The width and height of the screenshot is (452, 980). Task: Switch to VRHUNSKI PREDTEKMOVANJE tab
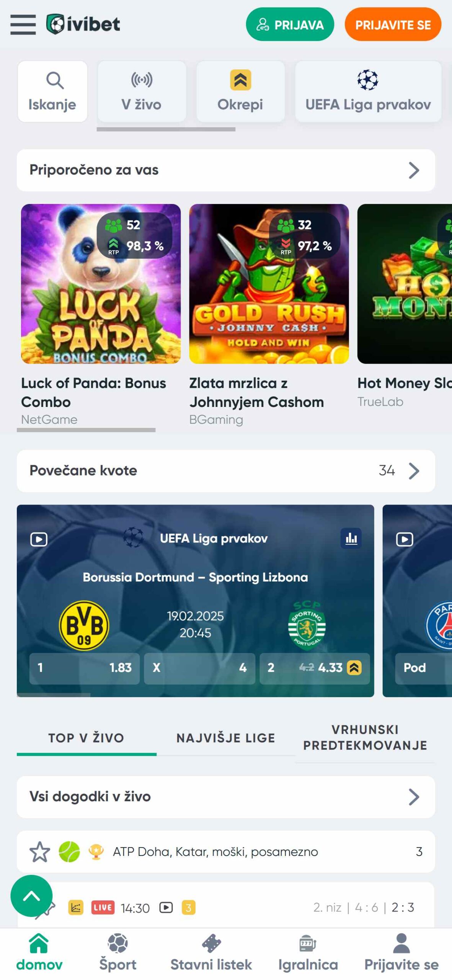pyautogui.click(x=365, y=738)
